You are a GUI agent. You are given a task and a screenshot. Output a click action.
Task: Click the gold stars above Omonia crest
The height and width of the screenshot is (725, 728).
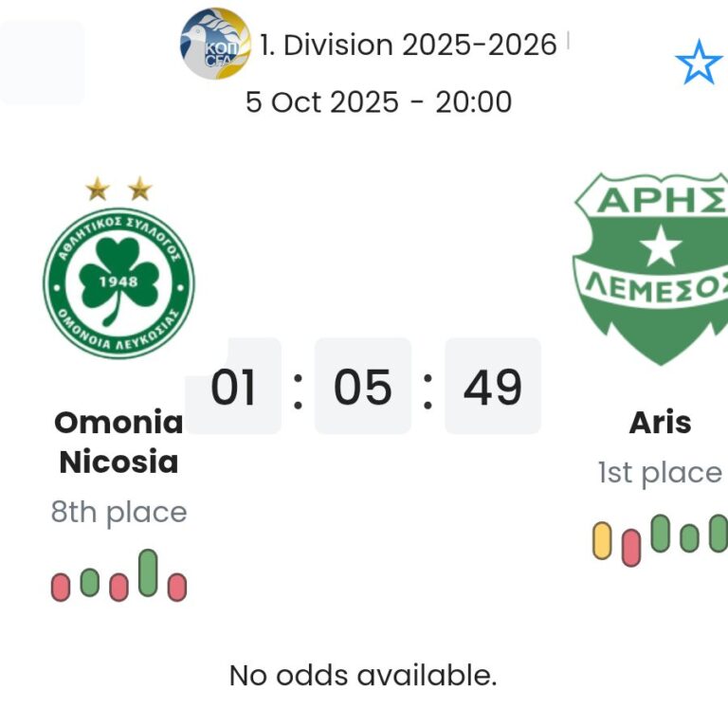click(118, 190)
